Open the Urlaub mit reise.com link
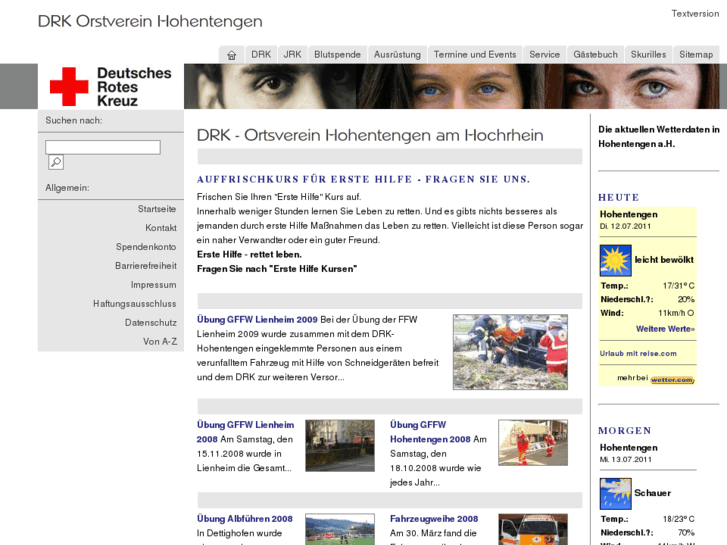The width and height of the screenshot is (727, 545). [638, 353]
